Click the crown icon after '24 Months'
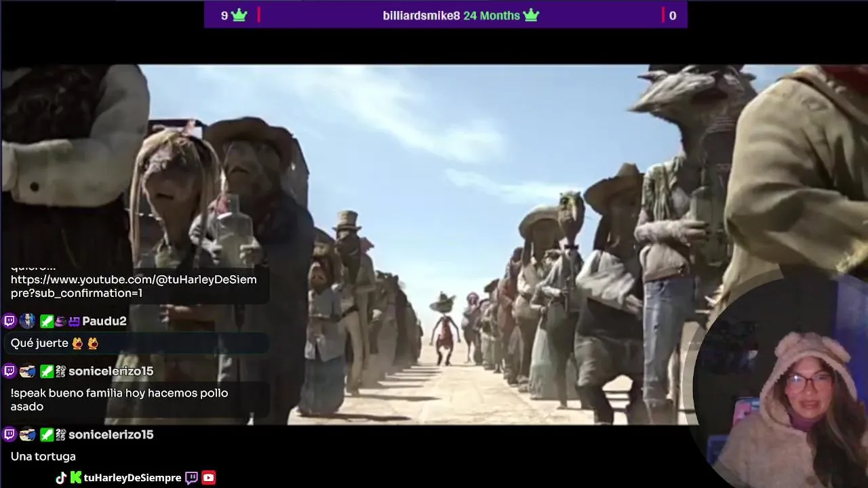 [x=531, y=15]
